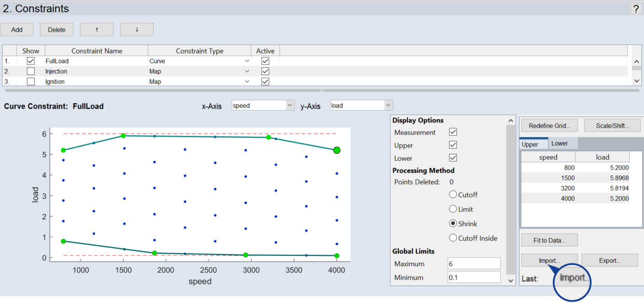Expand Constraint Type dropdown for FullLoad
The image size is (644, 303).
[247, 61]
